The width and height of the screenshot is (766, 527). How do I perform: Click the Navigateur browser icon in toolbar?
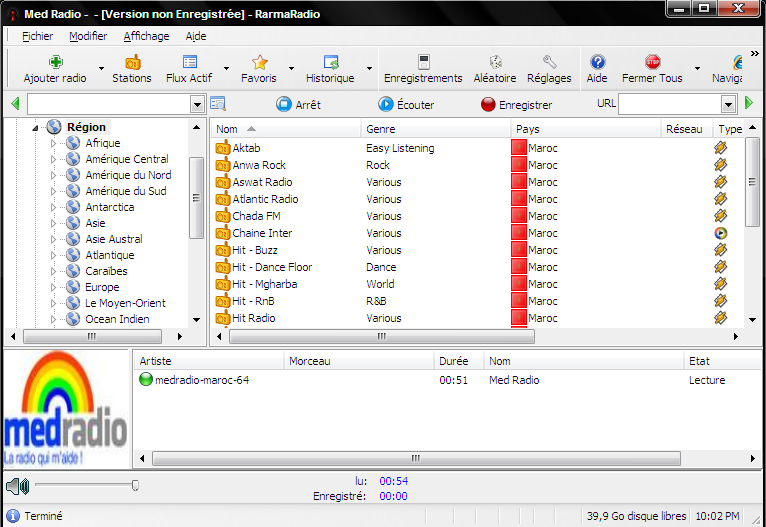(x=737, y=62)
